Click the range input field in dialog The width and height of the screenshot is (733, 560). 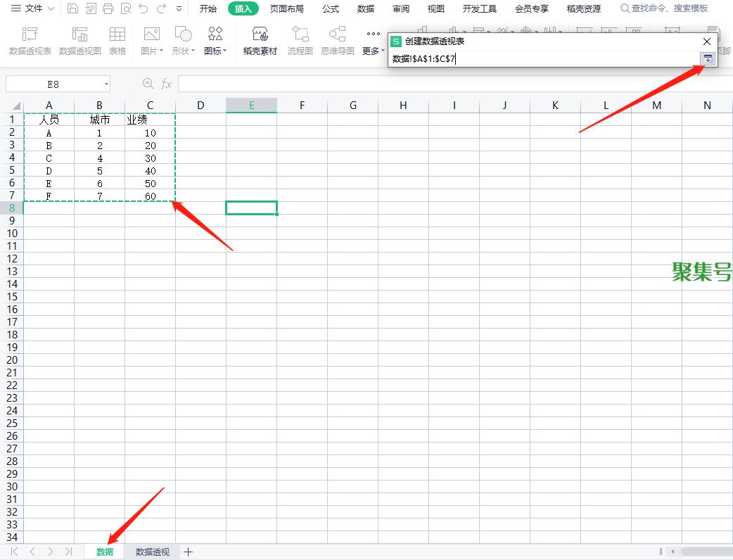[x=542, y=59]
